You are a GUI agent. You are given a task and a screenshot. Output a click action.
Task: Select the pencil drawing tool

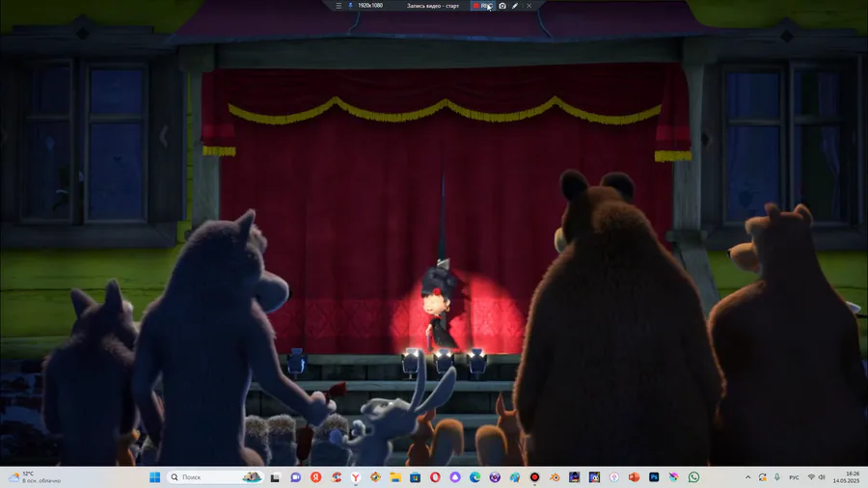pos(515,6)
